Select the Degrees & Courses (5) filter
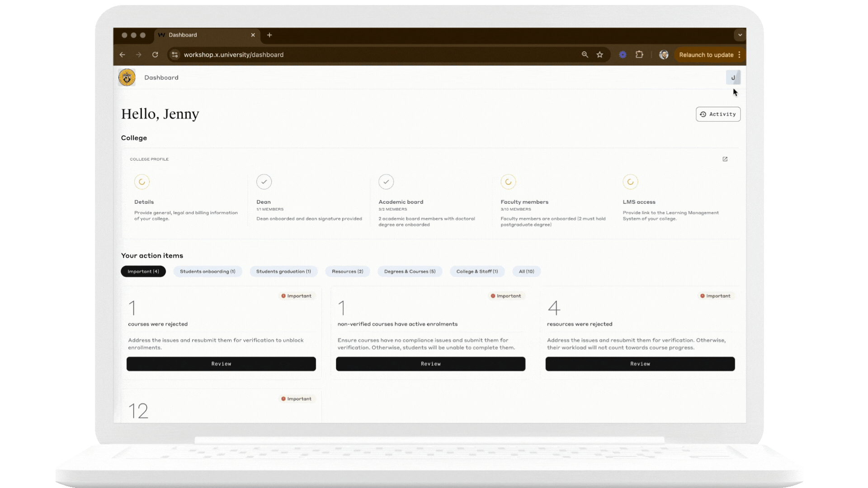 410,272
